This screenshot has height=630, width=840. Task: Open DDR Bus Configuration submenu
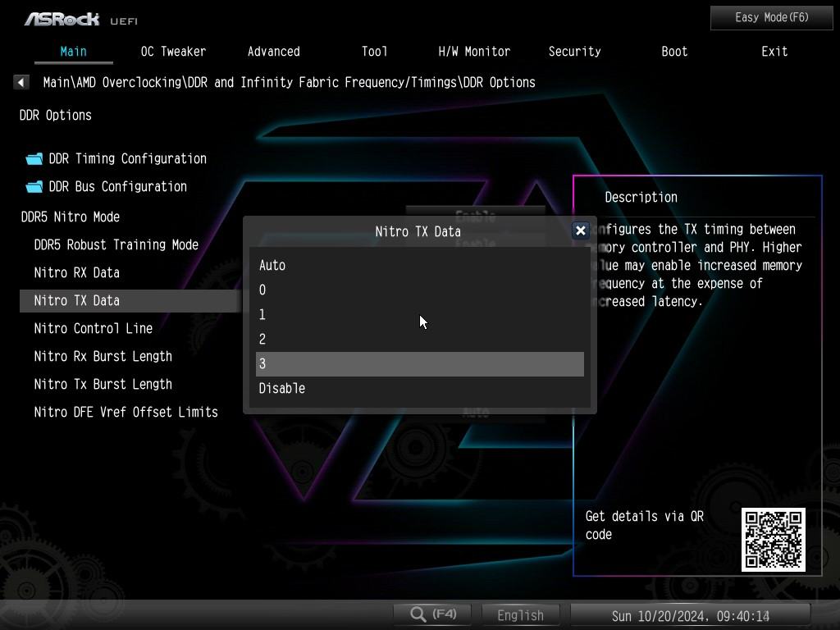[x=118, y=186]
